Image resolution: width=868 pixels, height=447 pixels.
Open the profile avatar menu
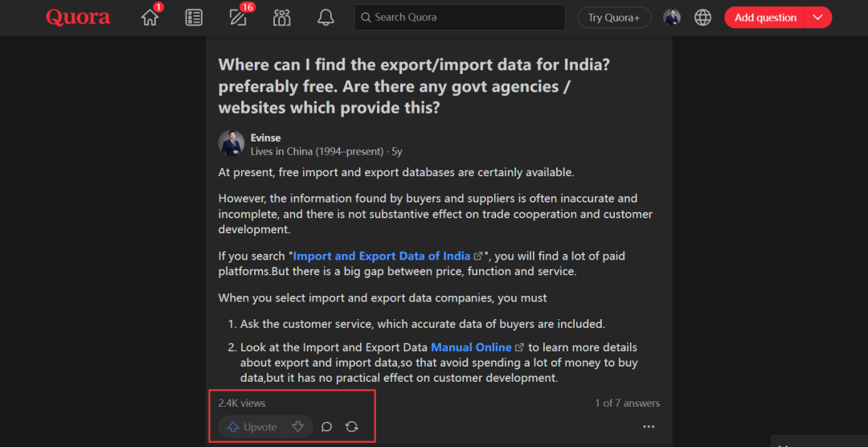click(x=672, y=18)
